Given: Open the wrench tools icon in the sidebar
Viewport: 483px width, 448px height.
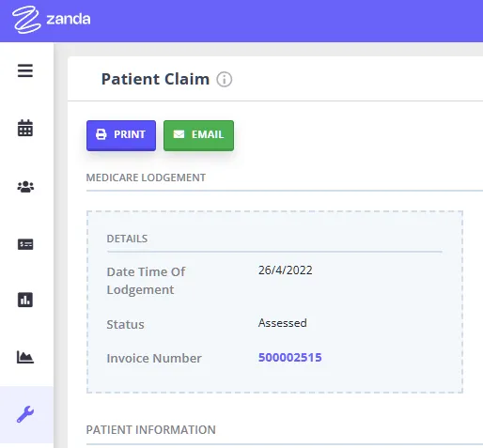Looking at the screenshot, I should pyautogui.click(x=25, y=414).
